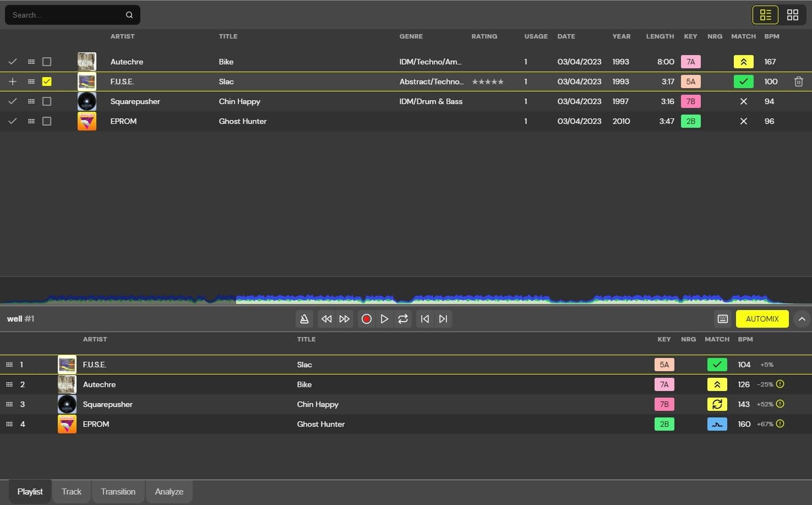Skip to previous track
Screen dimensions: 812x505
425,319
